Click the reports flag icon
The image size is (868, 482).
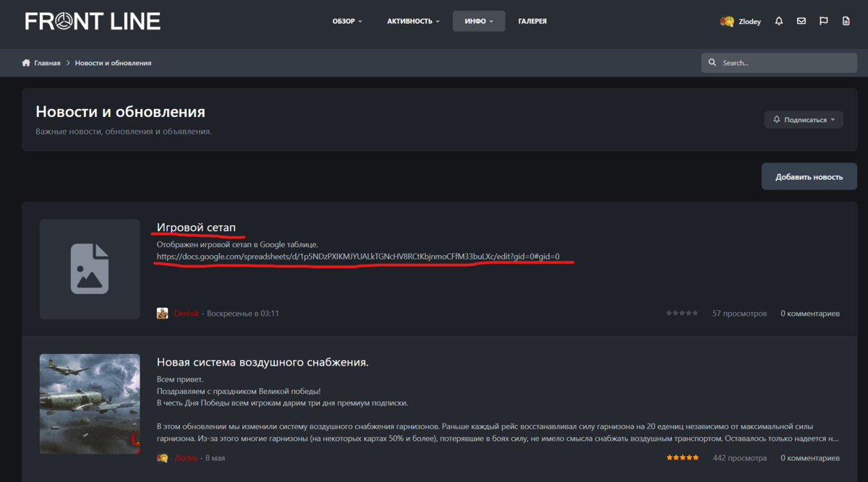click(x=824, y=21)
